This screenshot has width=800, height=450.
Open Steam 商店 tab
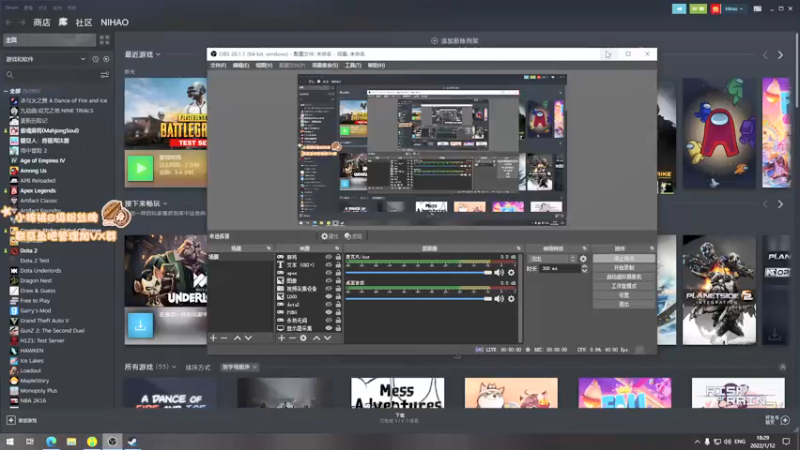[42, 22]
